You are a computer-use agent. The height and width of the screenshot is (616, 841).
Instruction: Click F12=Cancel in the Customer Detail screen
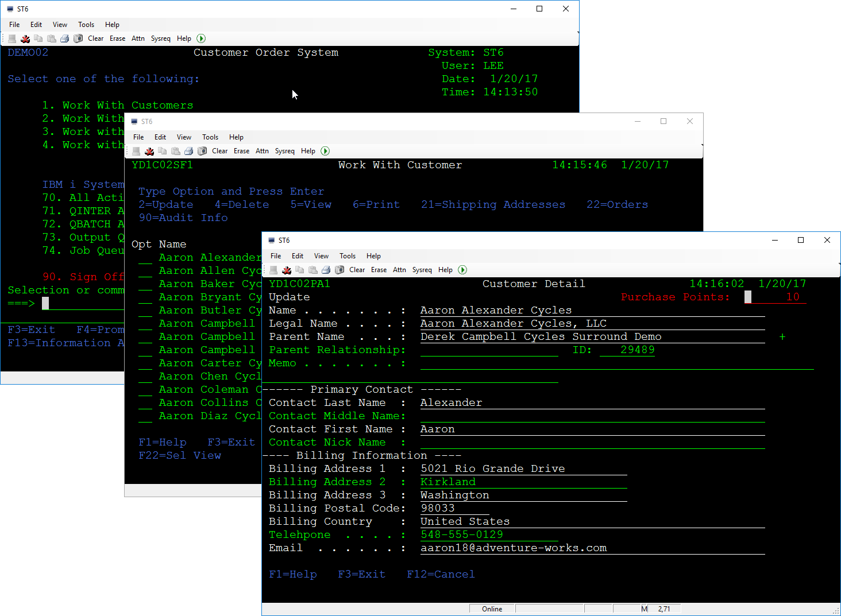441,575
